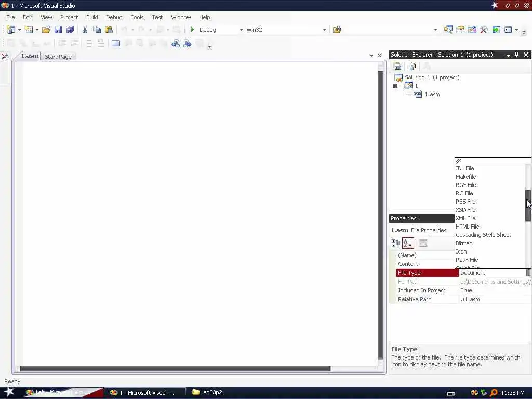The image size is (532, 399).
Task: Switch Properties grid to Alphabetical sort
Action: point(408,243)
